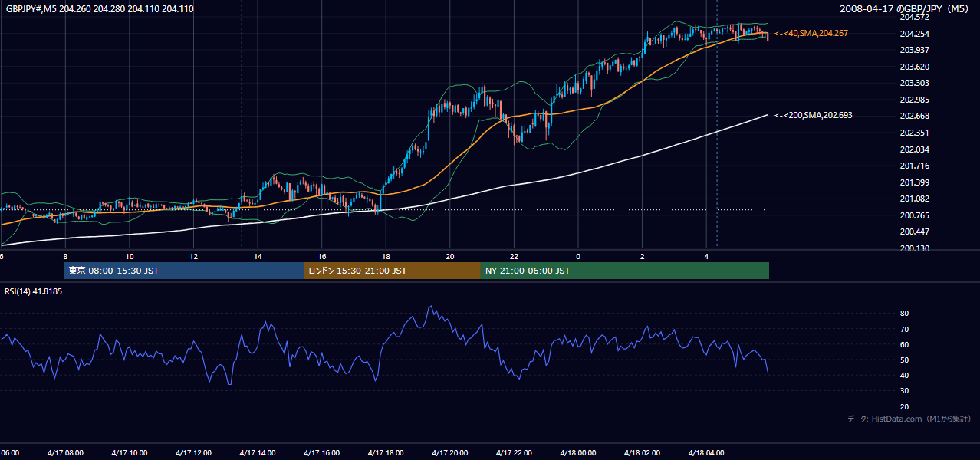Open the HistData.com data source credit
Viewport: 980px width, 460px height.
(909, 419)
